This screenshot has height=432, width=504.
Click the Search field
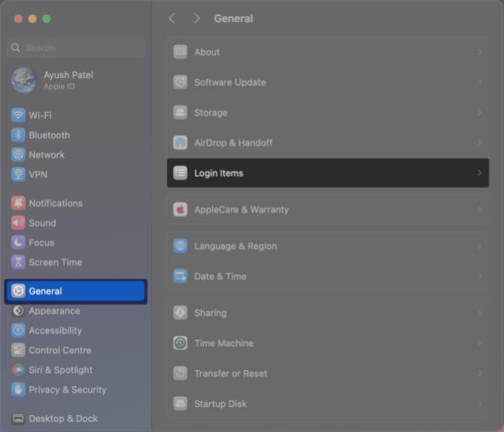coord(76,48)
